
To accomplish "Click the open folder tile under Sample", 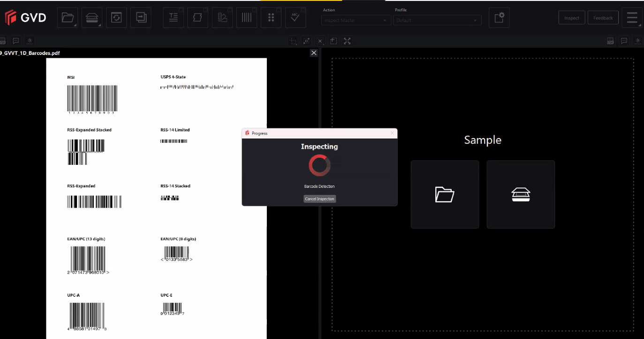I will [x=445, y=194].
